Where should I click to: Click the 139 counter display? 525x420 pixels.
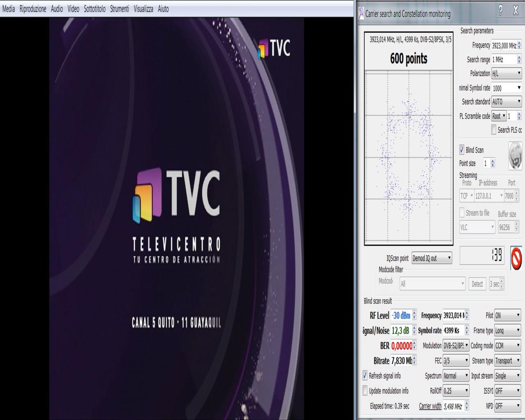482,256
